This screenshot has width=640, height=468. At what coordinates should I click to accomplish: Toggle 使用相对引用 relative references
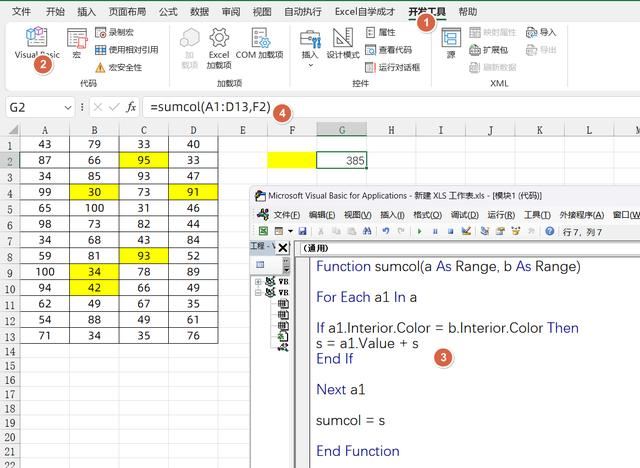coord(126,50)
